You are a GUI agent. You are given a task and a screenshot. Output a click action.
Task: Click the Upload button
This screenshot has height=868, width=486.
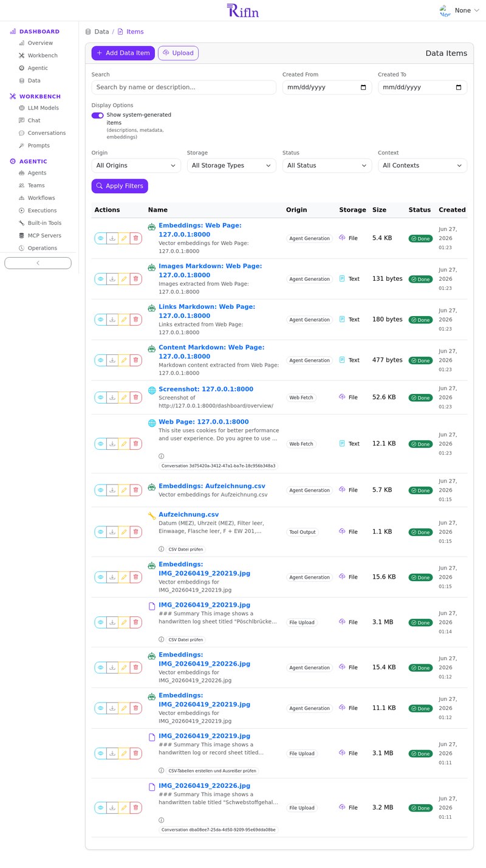[178, 53]
